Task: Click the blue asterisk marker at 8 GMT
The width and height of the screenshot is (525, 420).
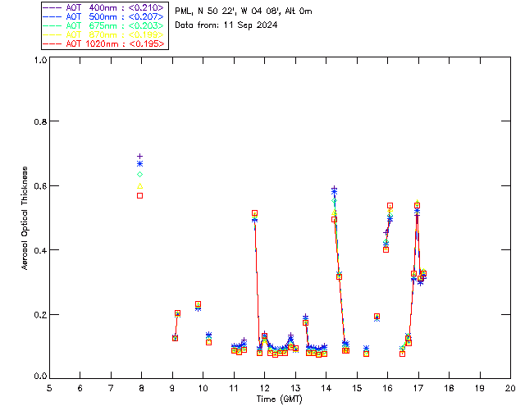Action: tap(140, 164)
